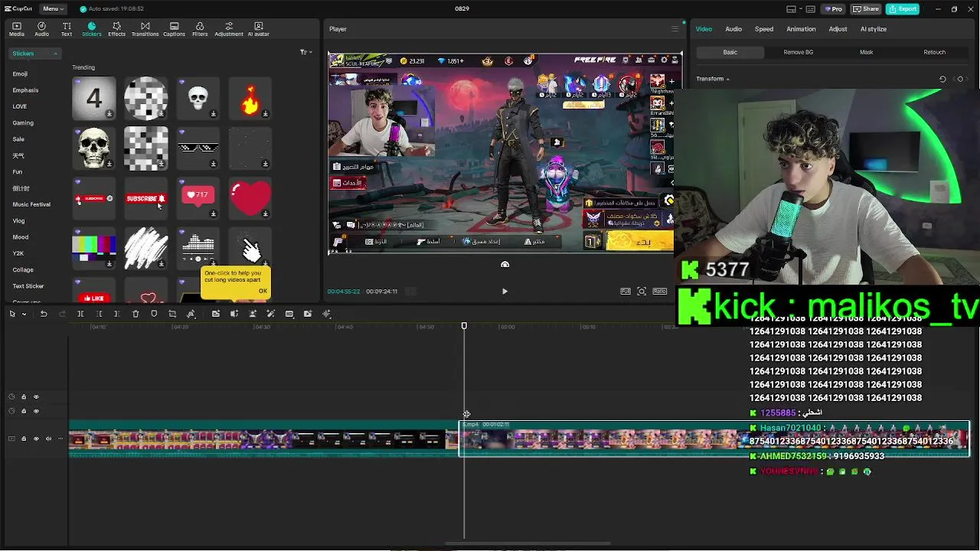Mute the main video track audio

(x=48, y=439)
